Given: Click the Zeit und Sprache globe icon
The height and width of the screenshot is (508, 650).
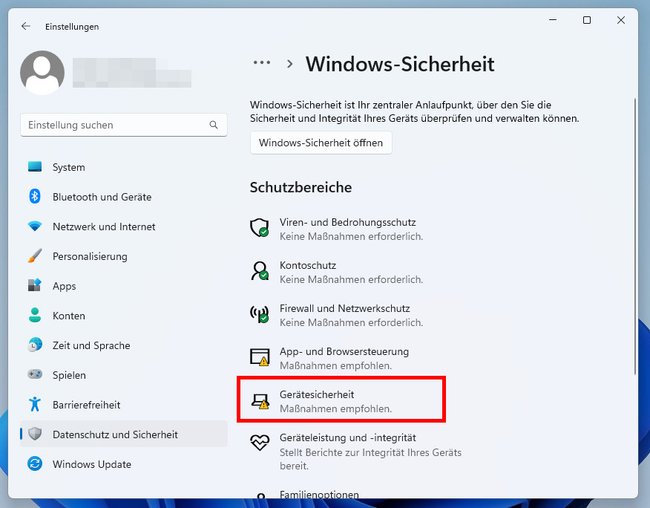Looking at the screenshot, I should pyautogui.click(x=35, y=345).
